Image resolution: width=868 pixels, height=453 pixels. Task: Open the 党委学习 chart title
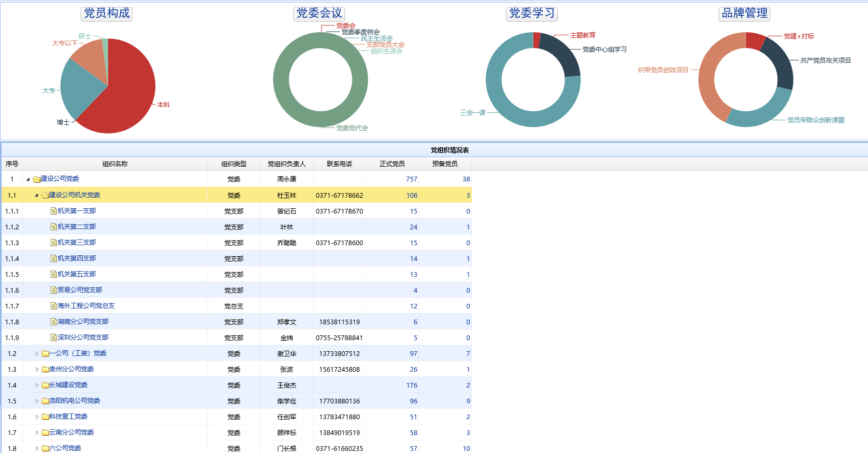tap(532, 13)
